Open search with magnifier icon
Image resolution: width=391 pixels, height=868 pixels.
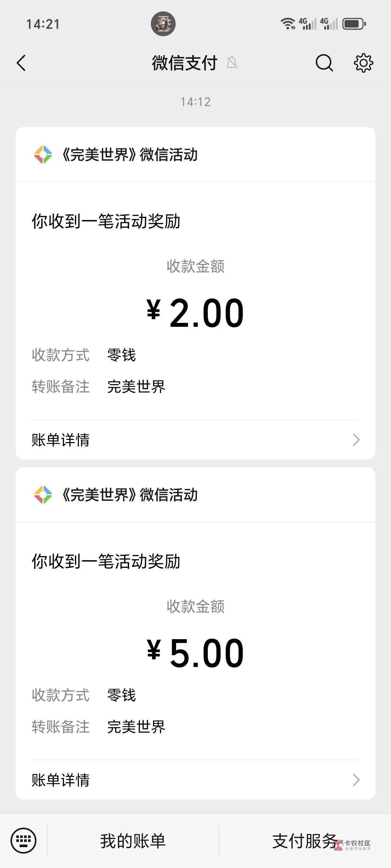324,63
